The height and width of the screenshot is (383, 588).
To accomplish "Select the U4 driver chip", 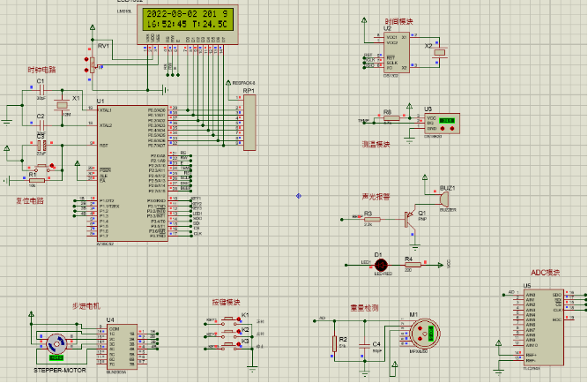I will 122,347.
